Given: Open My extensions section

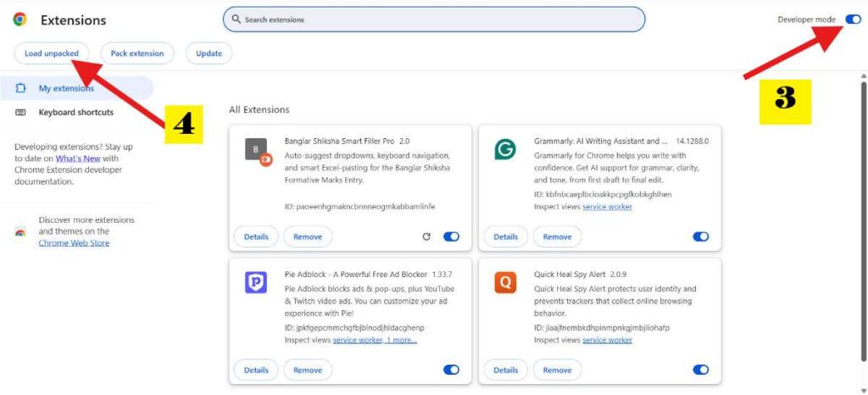Looking at the screenshot, I should tap(76, 88).
